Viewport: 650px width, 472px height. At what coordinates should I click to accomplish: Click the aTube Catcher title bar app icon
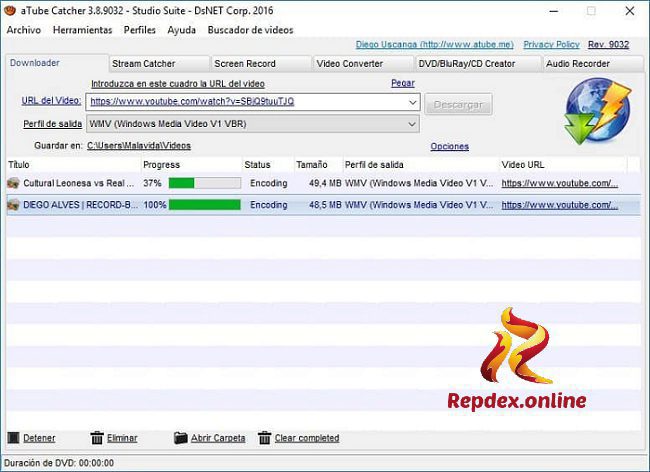pyautogui.click(x=9, y=10)
